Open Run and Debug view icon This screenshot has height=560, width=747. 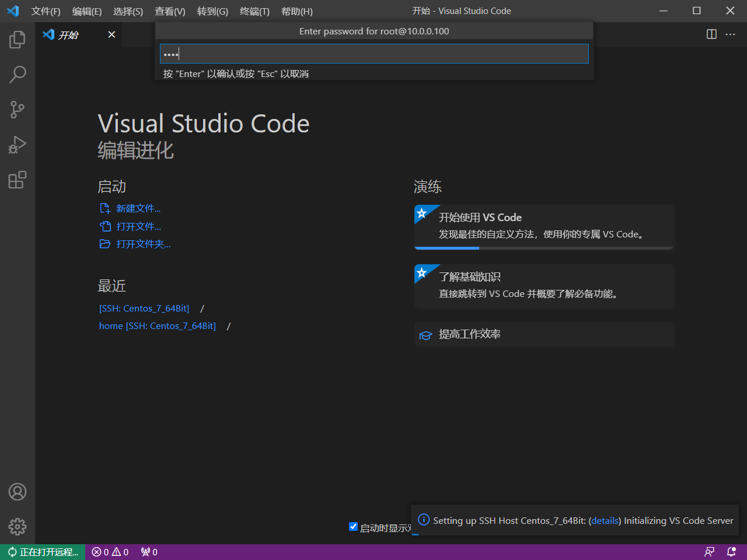click(x=18, y=145)
